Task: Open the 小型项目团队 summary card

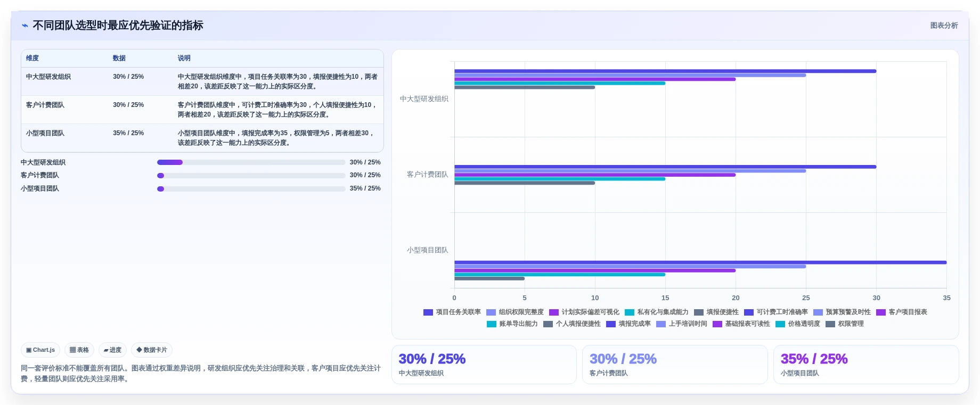Action: click(866, 365)
